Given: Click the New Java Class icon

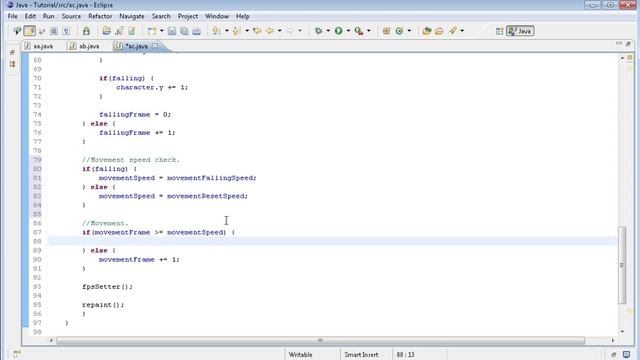Looking at the screenshot, I should click(399, 31).
